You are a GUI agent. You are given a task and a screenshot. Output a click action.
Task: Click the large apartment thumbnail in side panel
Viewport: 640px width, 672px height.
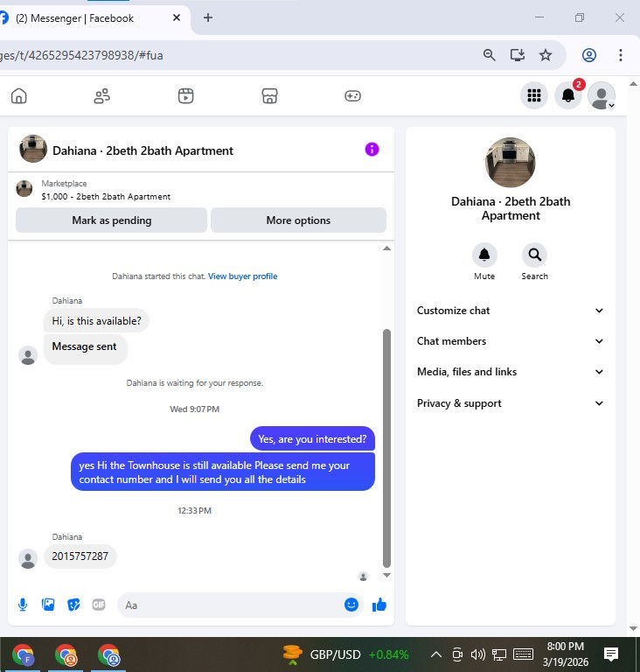(511, 163)
